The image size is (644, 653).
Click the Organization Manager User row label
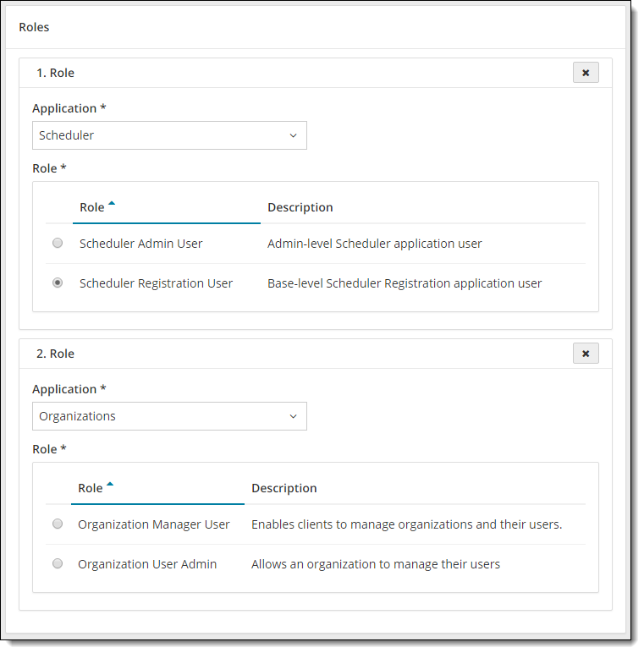point(154,524)
